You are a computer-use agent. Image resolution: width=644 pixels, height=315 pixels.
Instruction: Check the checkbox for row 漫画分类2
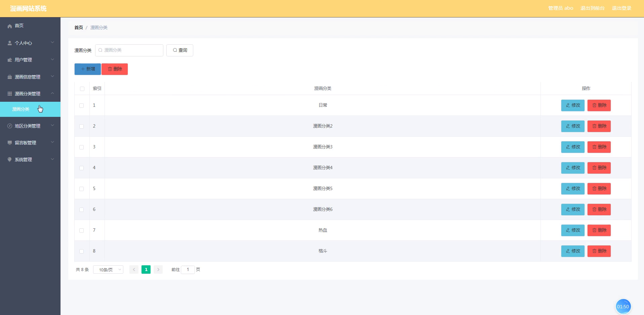[x=81, y=126]
